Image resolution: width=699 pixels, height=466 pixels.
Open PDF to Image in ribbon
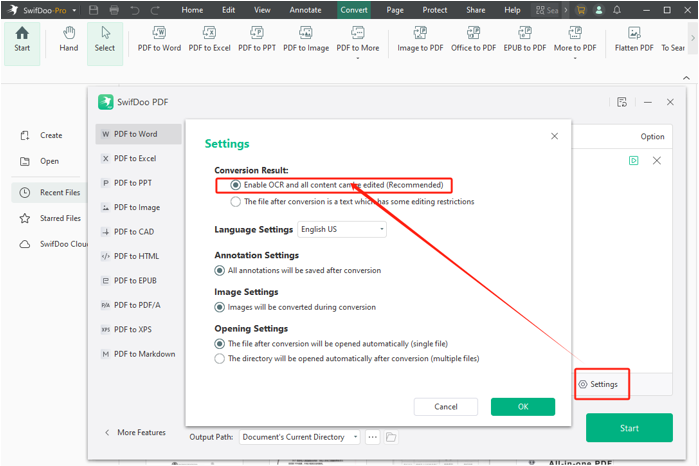click(x=306, y=40)
